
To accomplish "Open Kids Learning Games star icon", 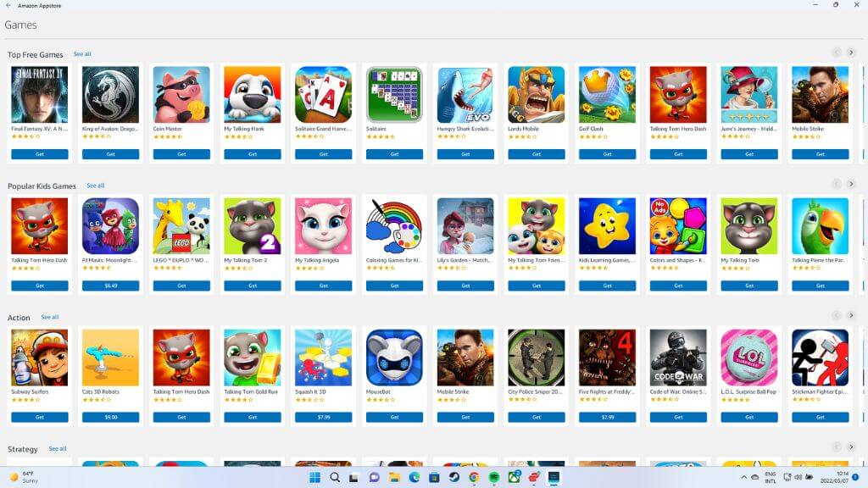I will [x=607, y=226].
